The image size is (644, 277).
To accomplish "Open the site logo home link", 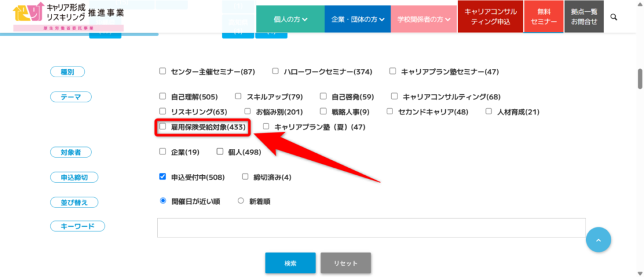I will click(68, 17).
